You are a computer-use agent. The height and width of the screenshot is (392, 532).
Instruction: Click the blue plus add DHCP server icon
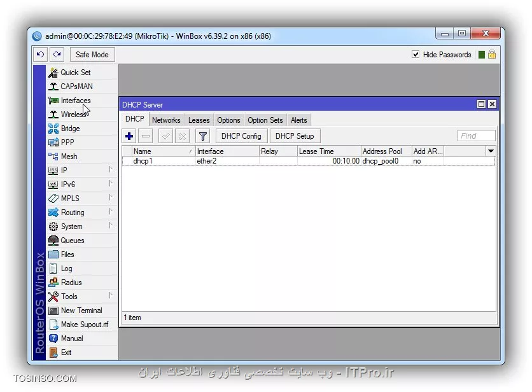(x=129, y=136)
